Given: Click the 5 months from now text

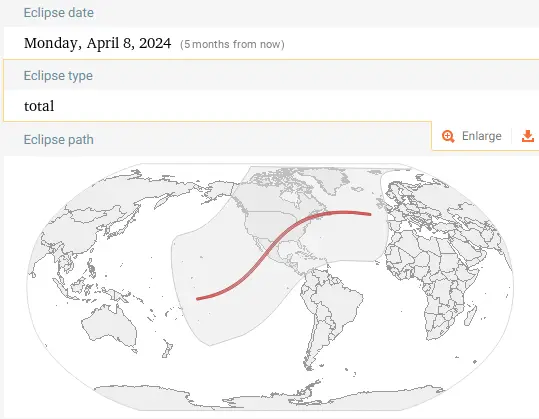Looking at the screenshot, I should point(232,44).
